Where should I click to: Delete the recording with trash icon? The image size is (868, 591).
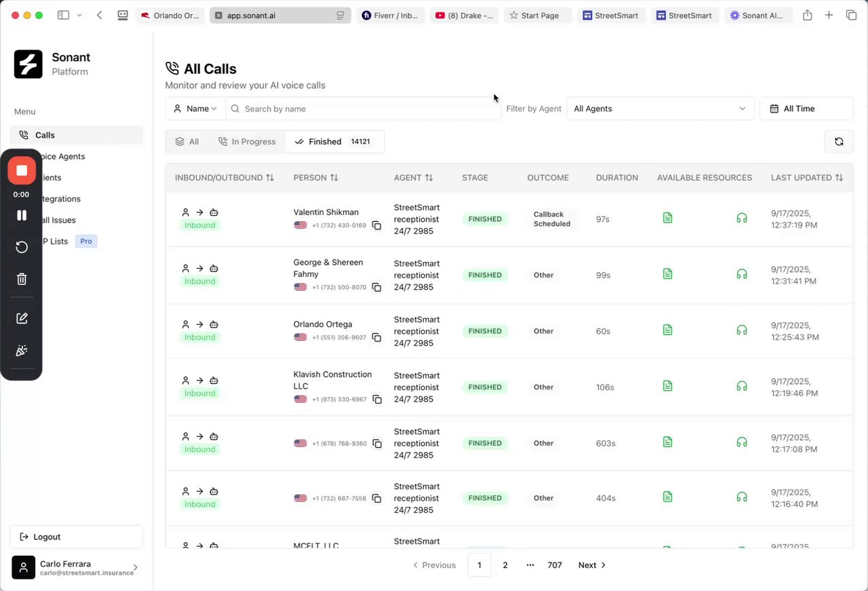tap(22, 279)
